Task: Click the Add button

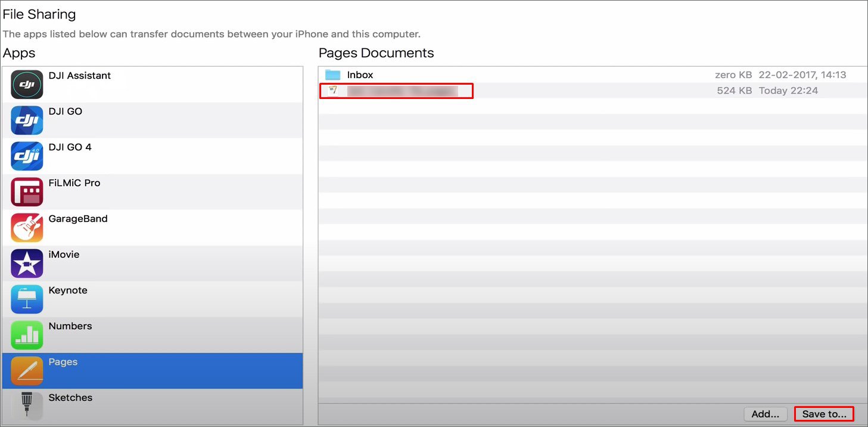Action: pyautogui.click(x=765, y=414)
